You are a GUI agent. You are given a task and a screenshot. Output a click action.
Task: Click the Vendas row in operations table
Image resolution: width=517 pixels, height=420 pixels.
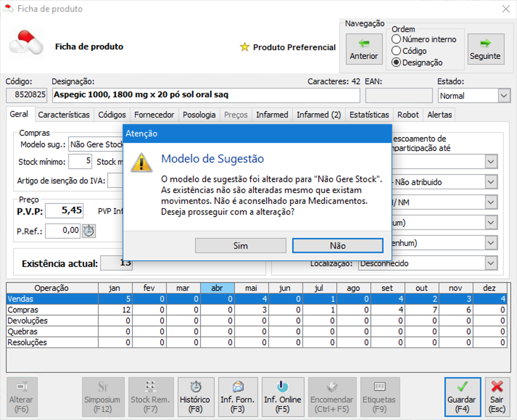[x=52, y=299]
